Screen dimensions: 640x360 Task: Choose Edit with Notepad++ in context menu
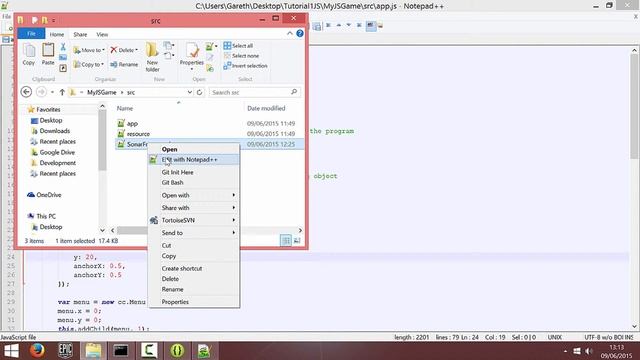click(x=193, y=160)
